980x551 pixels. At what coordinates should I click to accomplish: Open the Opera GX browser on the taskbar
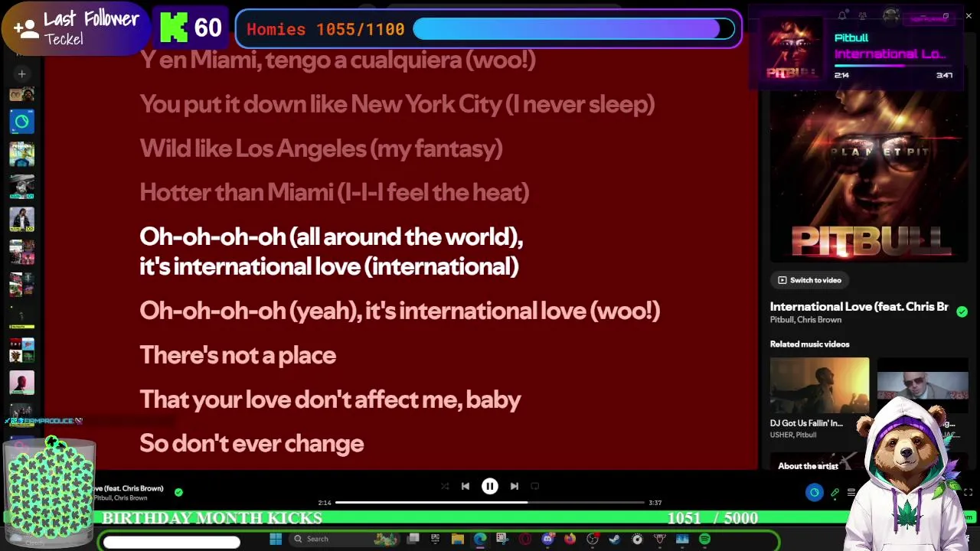(x=525, y=539)
